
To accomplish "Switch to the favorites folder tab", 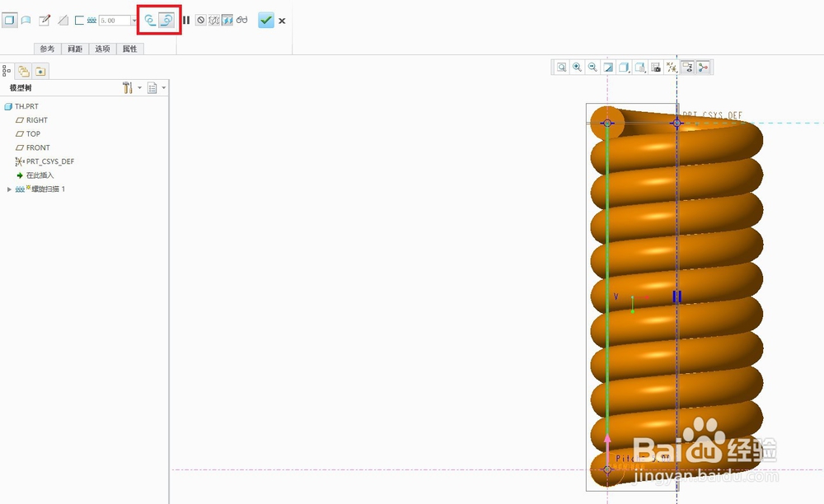I will pyautogui.click(x=40, y=71).
